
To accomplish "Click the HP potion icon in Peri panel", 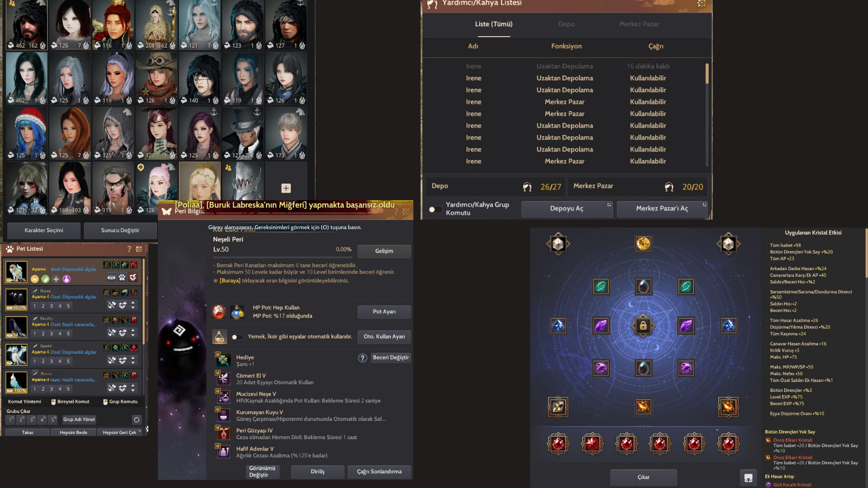I will pyautogui.click(x=219, y=312).
